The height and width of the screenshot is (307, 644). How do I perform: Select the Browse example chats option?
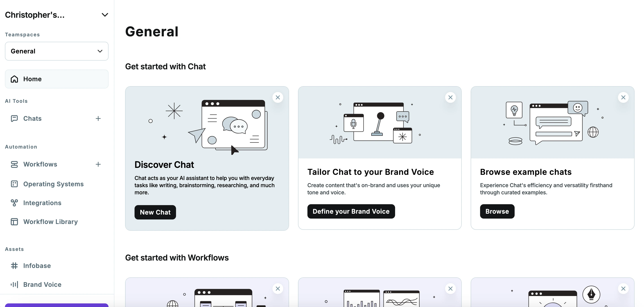tap(497, 211)
